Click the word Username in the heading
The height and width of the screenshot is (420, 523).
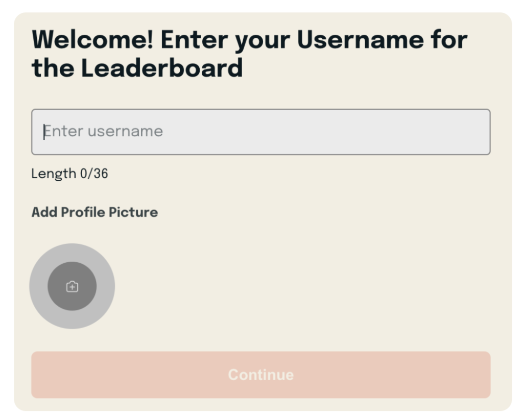[x=360, y=40]
